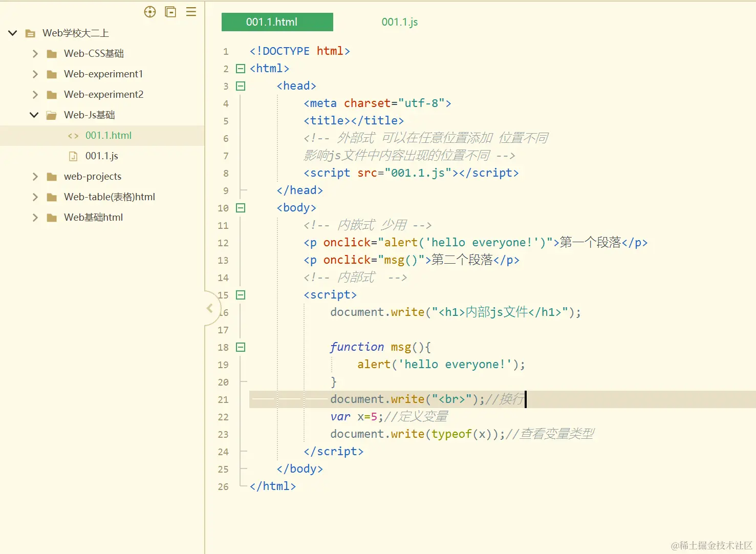756x554 pixels.
Task: Select the 001.1.html editor tab
Action: pos(277,22)
